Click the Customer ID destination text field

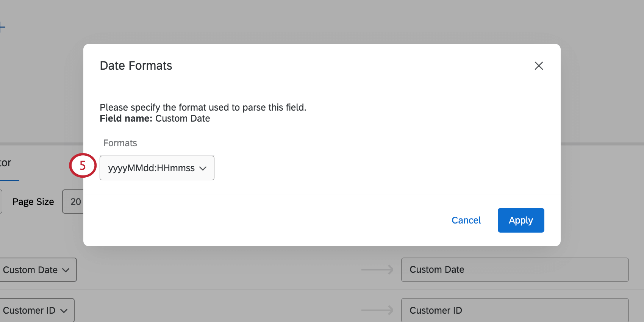(514, 310)
